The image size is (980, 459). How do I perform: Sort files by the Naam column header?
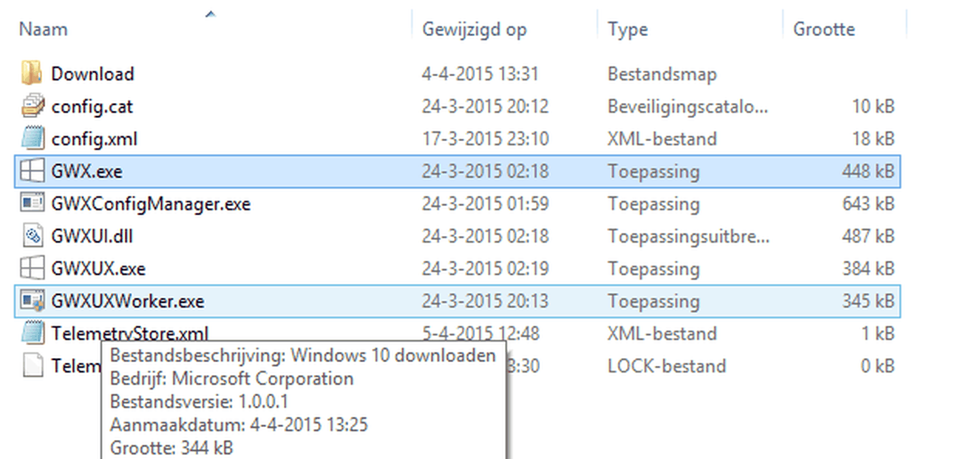43,30
